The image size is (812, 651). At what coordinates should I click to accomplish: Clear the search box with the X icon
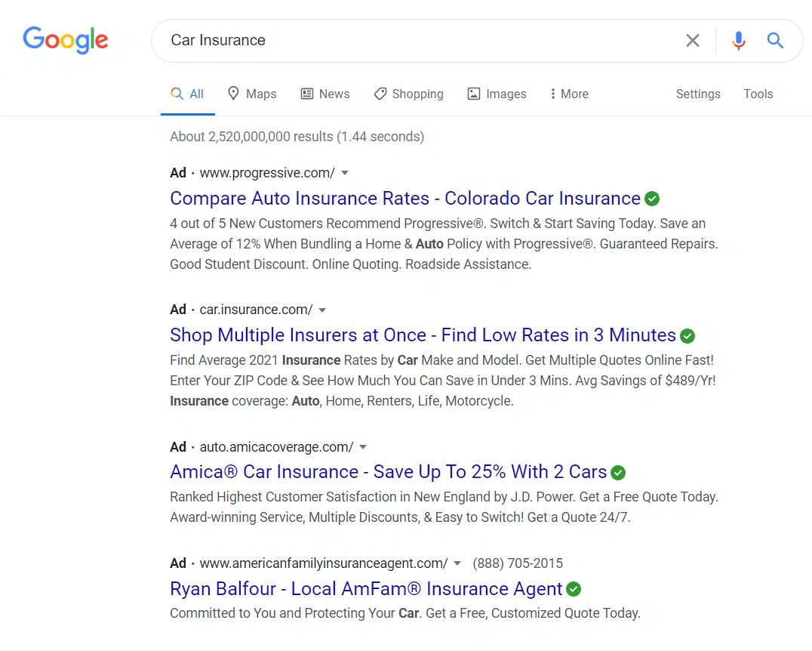coord(692,41)
